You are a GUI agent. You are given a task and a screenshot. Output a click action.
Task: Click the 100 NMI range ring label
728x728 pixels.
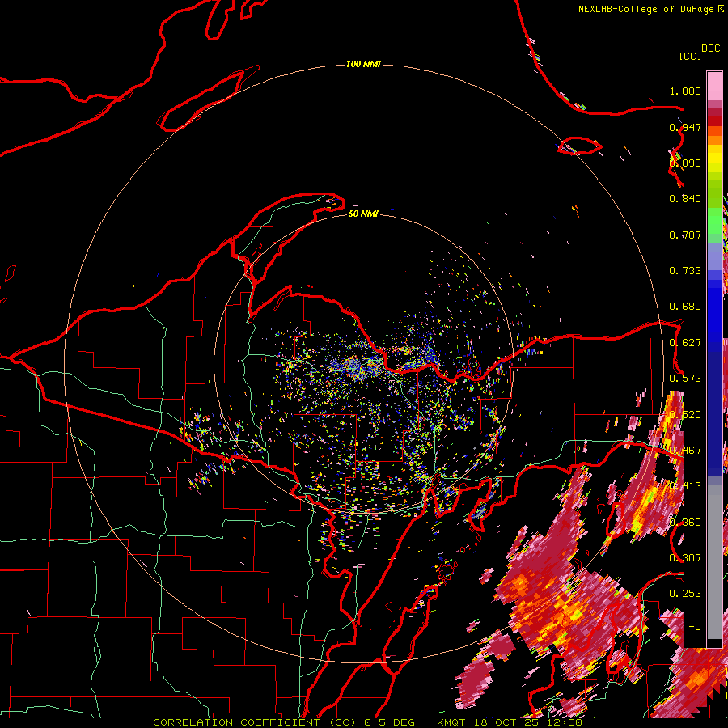[x=363, y=64]
